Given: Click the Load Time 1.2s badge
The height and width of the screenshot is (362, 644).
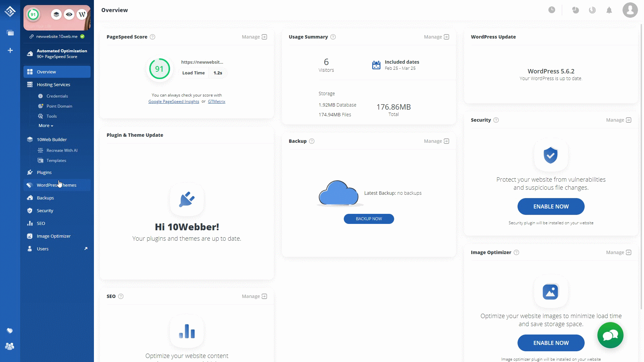Looking at the screenshot, I should click(202, 73).
